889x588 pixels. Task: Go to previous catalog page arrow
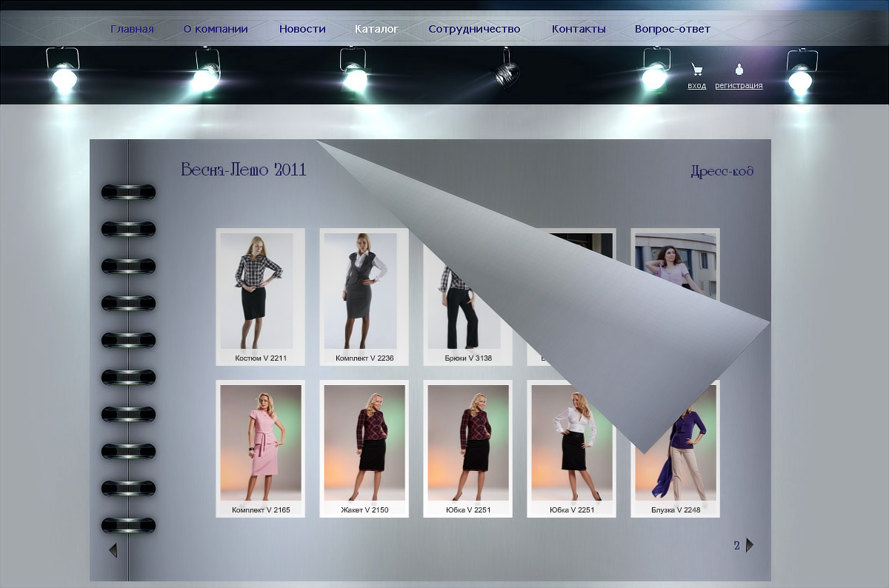[x=113, y=550]
